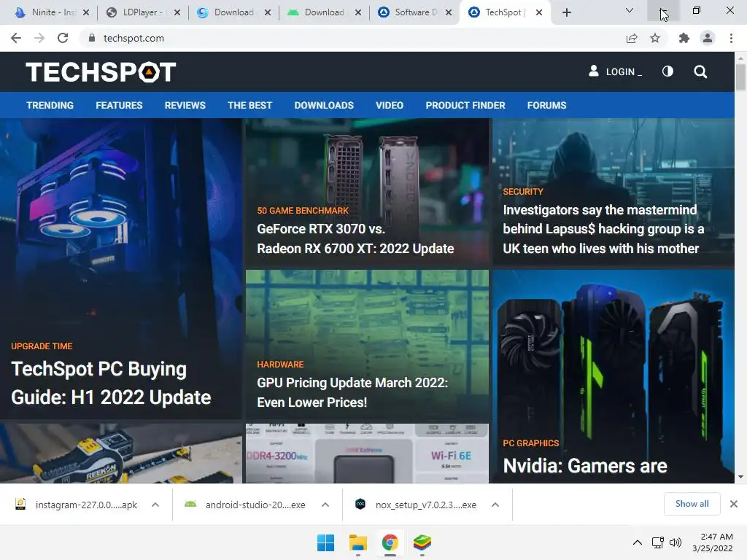Toggle the dark mode contrast icon
The image size is (747, 560).
[667, 71]
